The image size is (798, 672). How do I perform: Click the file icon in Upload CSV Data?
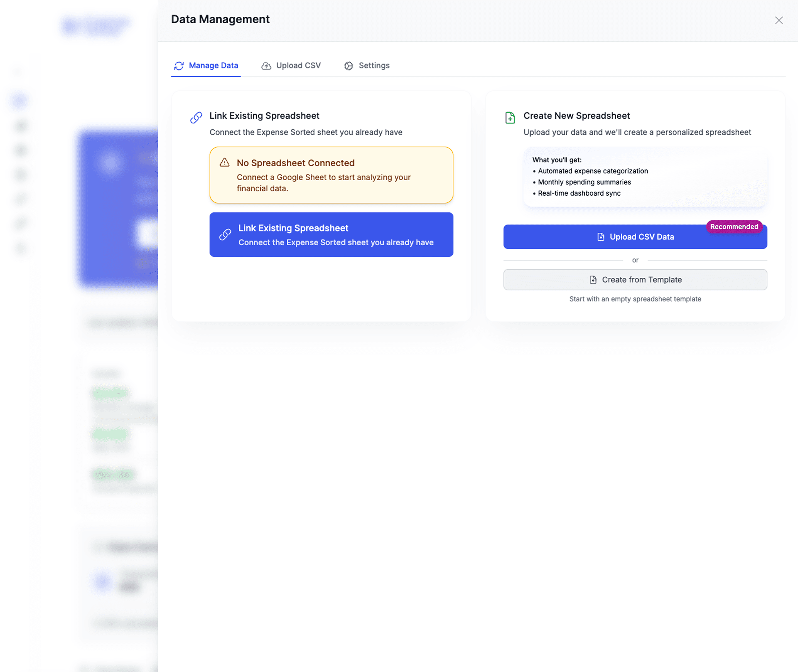click(601, 237)
